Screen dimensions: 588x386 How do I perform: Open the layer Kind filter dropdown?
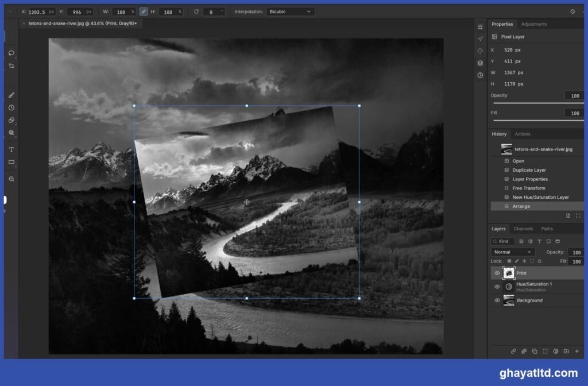point(502,241)
